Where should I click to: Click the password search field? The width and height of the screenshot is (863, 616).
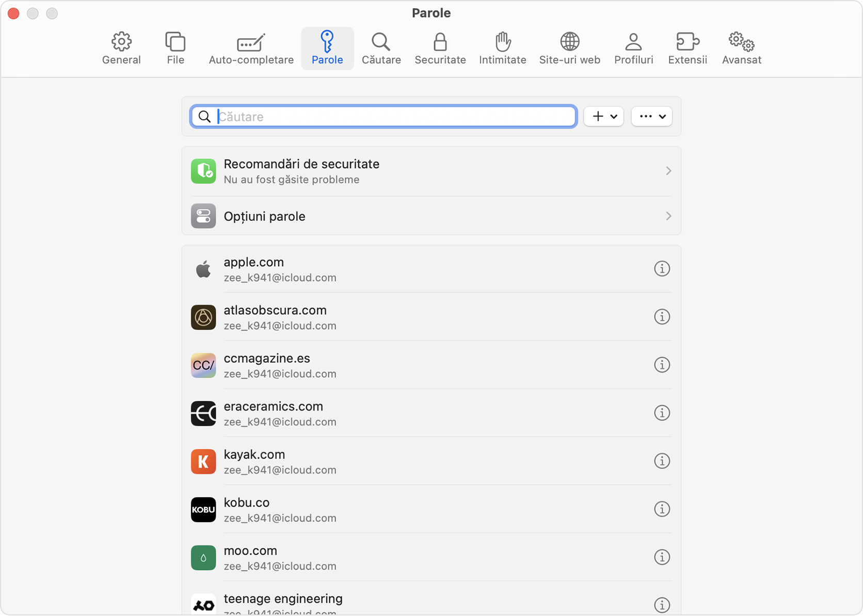[383, 117]
